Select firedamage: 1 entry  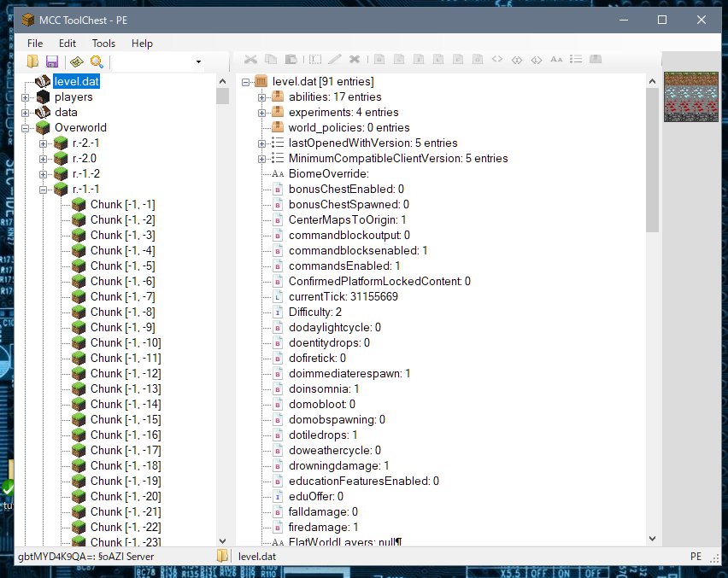323,528
